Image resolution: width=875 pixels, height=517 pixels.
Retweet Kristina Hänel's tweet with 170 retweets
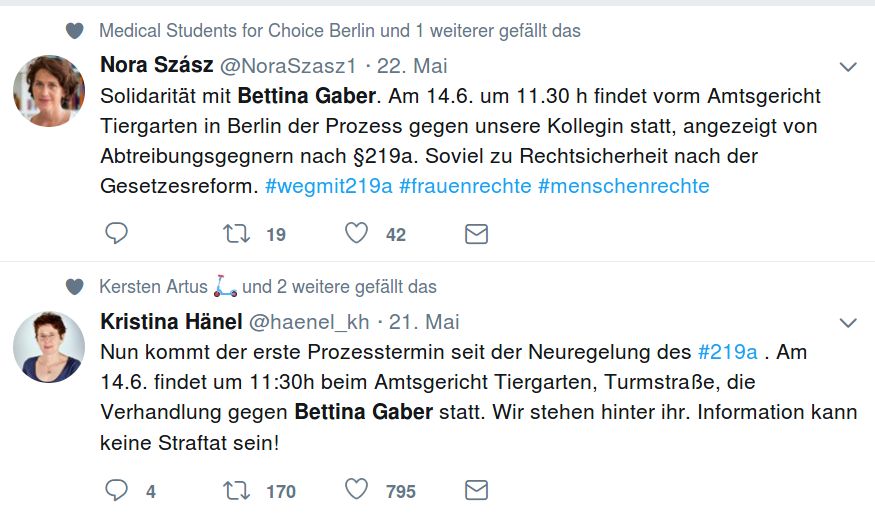tap(237, 491)
